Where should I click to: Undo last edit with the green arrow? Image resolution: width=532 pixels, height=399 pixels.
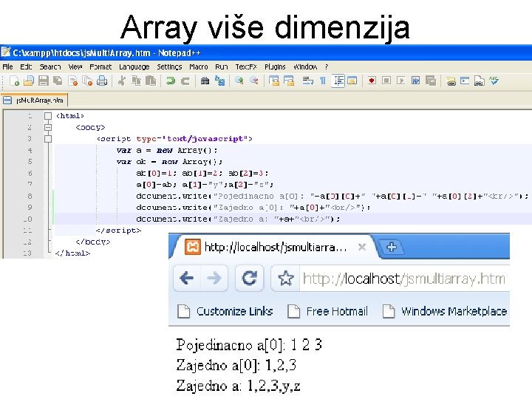click(x=171, y=81)
